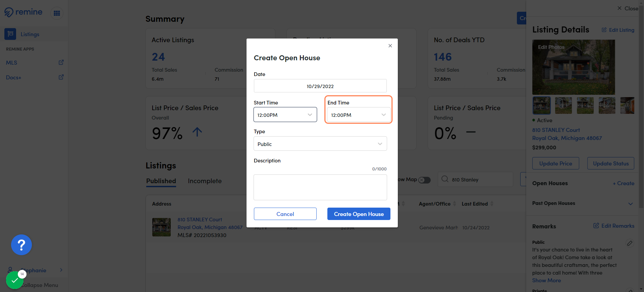This screenshot has height=292, width=644.
Task: Click the Update Status button
Action: (x=610, y=163)
